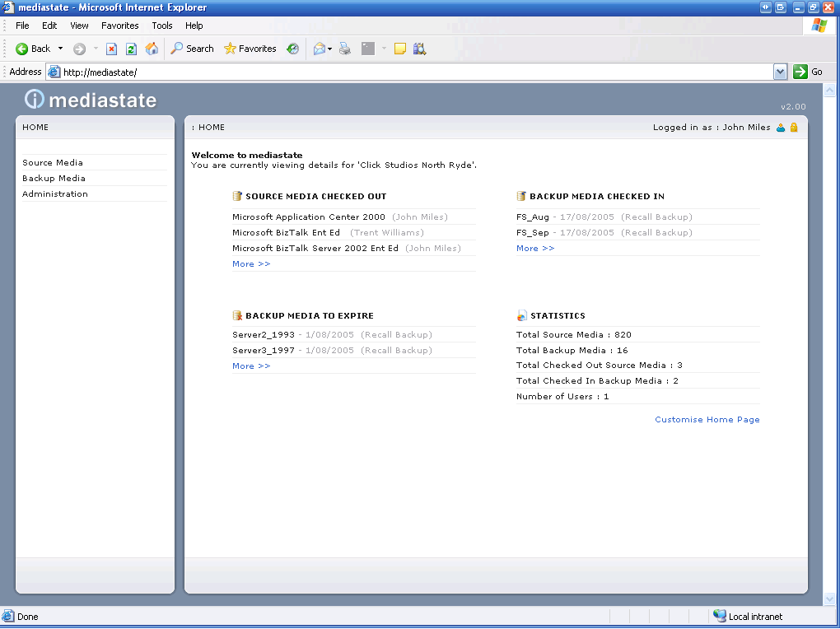
Task: Click the yellow Discuss note icon
Action: point(399,49)
